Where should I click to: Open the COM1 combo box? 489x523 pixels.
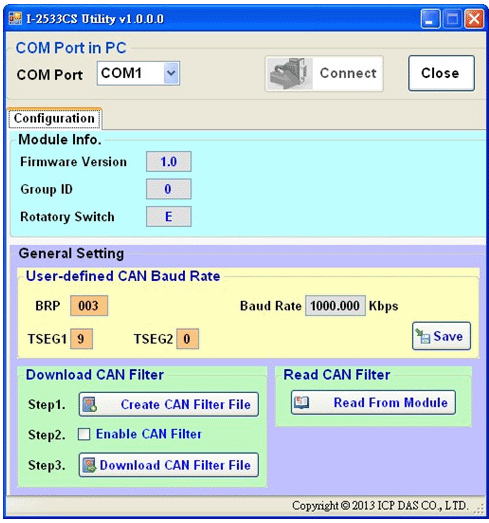click(138, 73)
